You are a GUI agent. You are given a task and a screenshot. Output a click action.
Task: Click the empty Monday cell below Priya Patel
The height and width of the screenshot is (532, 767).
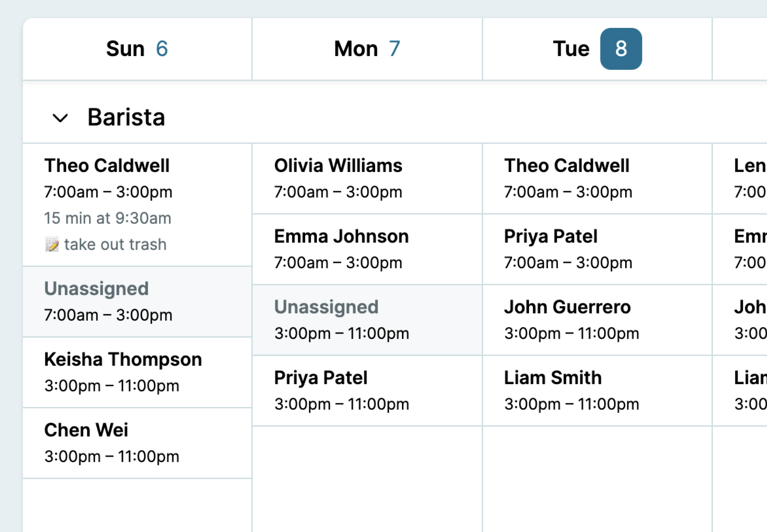click(x=367, y=479)
